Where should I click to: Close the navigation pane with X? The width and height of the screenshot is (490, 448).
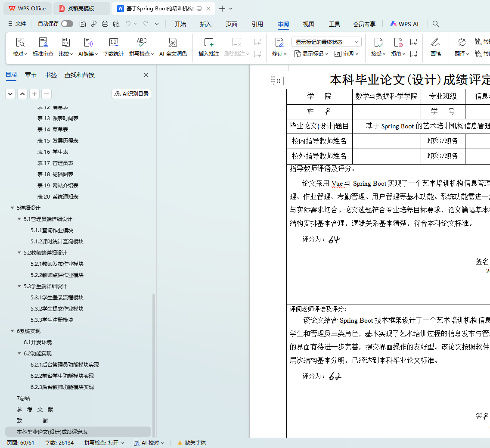pyautogui.click(x=146, y=75)
